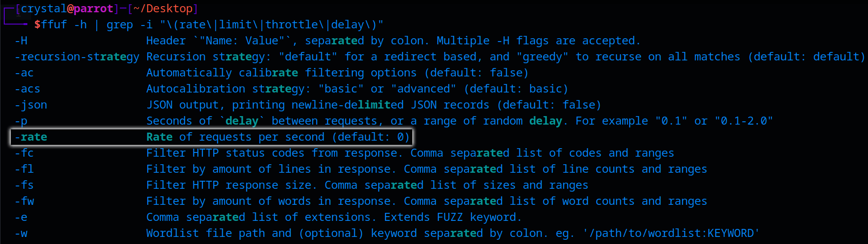Select the -fs filter flag
Screen dimensions: 868x244
tap(24, 185)
